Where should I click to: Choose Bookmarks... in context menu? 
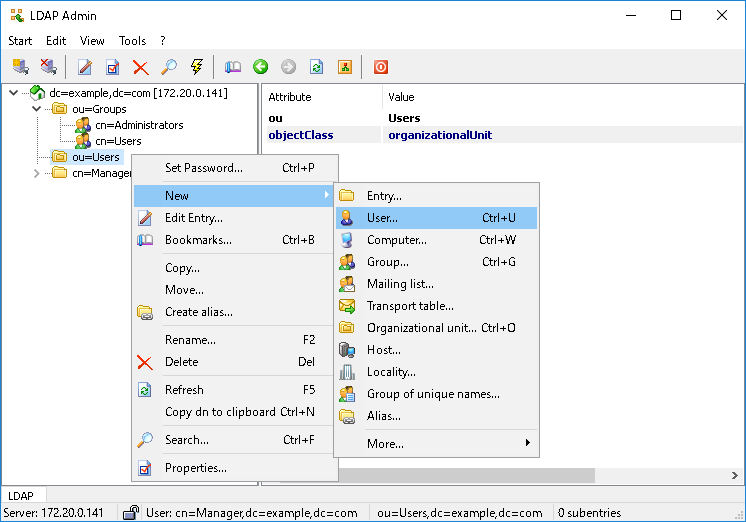[235, 240]
